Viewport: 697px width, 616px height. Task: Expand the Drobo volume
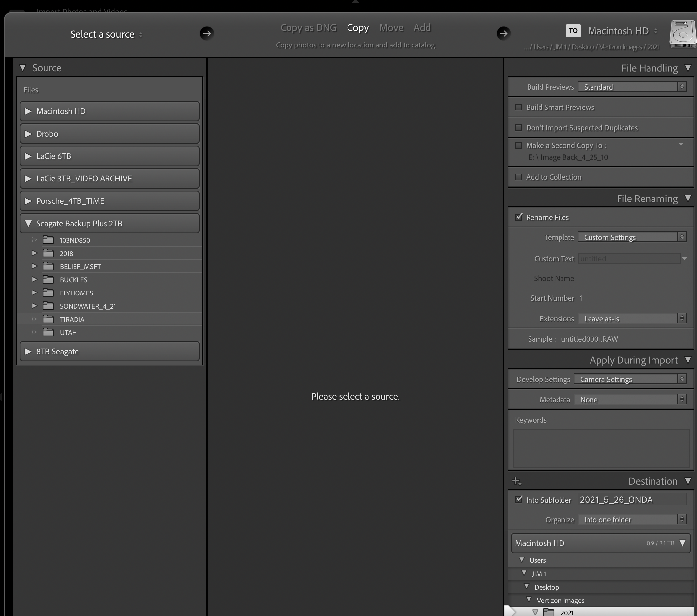28,134
